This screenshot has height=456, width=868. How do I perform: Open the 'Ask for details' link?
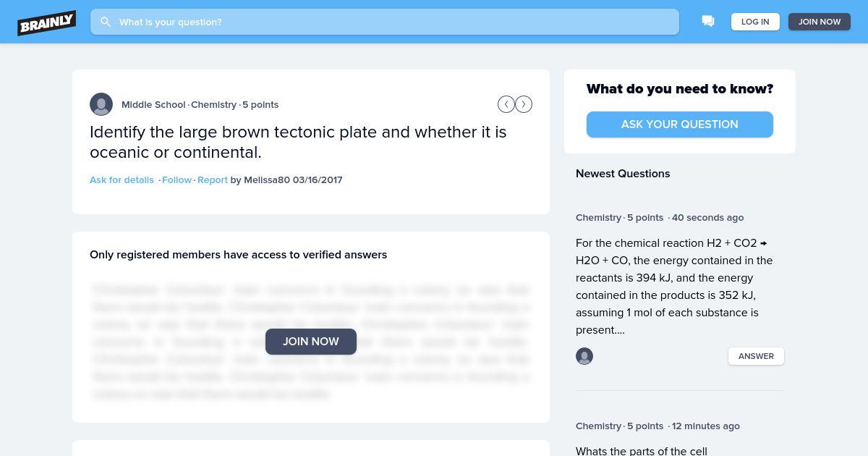tap(122, 180)
